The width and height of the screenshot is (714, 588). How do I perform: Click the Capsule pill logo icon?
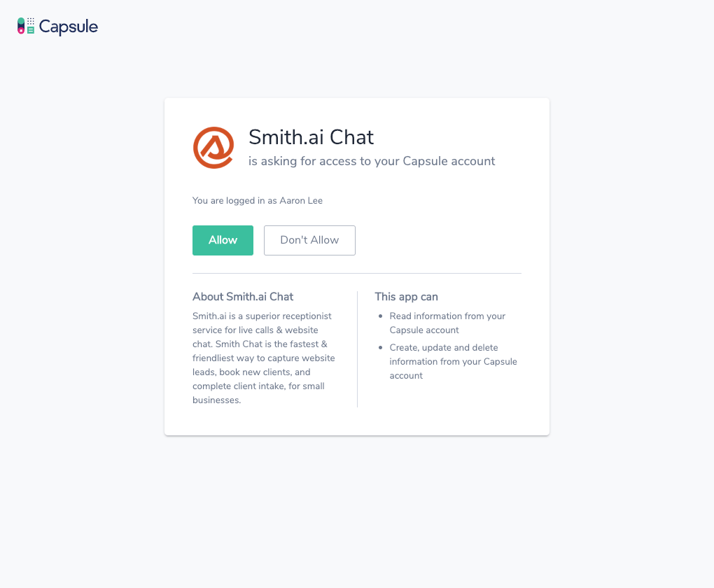(22, 25)
